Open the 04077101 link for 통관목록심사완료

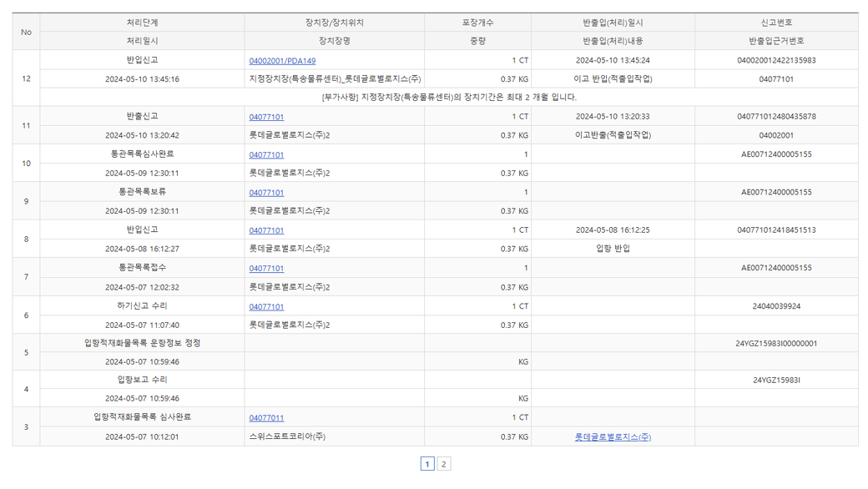(266, 155)
